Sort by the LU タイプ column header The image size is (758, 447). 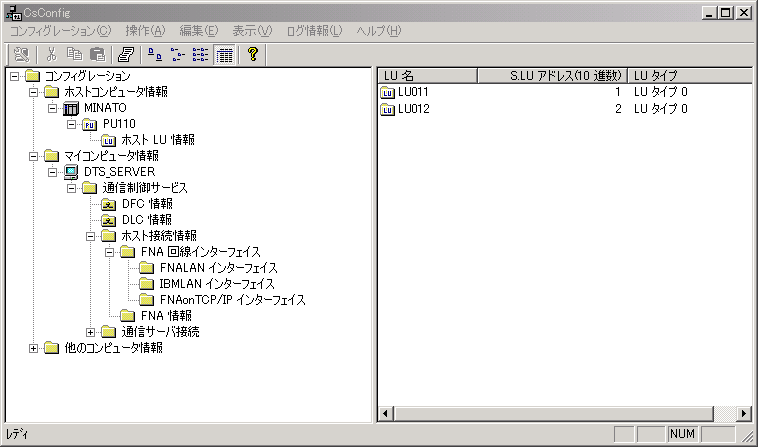pos(690,76)
